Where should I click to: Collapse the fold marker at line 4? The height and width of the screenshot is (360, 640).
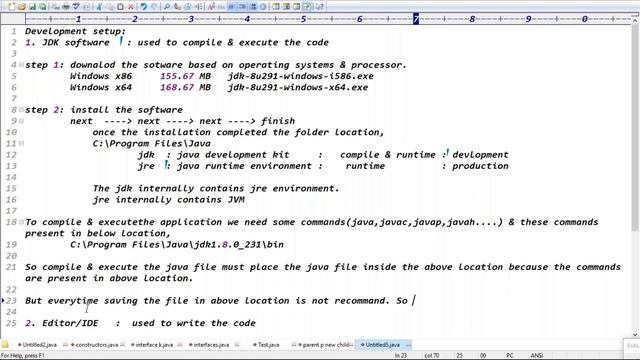pos(21,64)
